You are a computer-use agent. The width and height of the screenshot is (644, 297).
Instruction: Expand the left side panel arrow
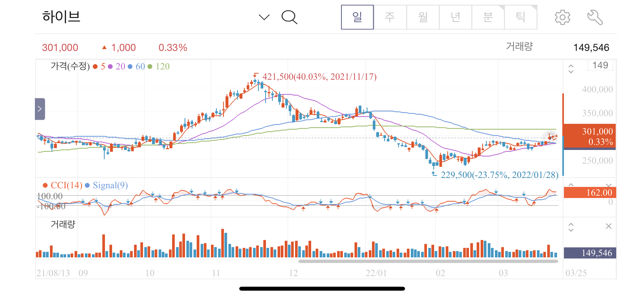(x=40, y=109)
